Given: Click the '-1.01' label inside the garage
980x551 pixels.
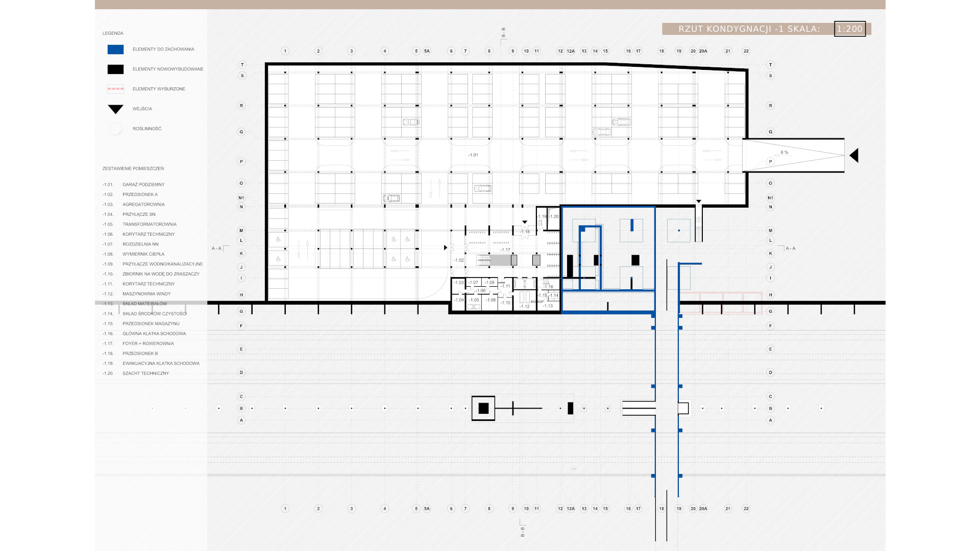Looking at the screenshot, I should [x=473, y=155].
